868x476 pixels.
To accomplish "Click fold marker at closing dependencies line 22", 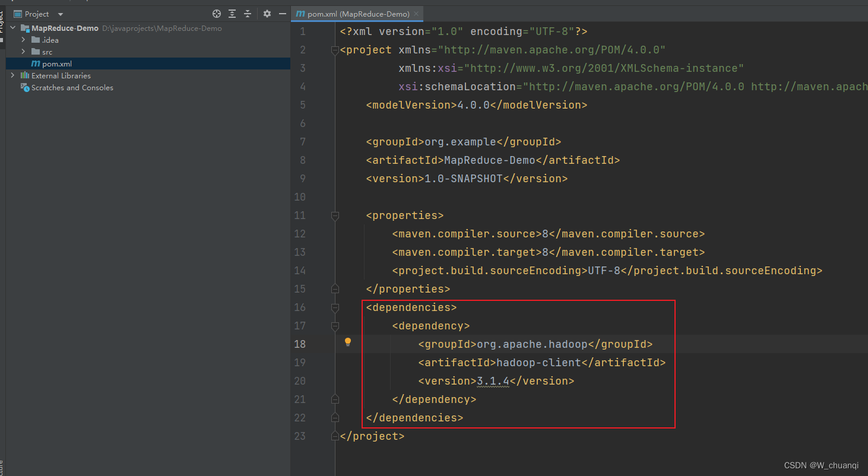I will (335, 418).
